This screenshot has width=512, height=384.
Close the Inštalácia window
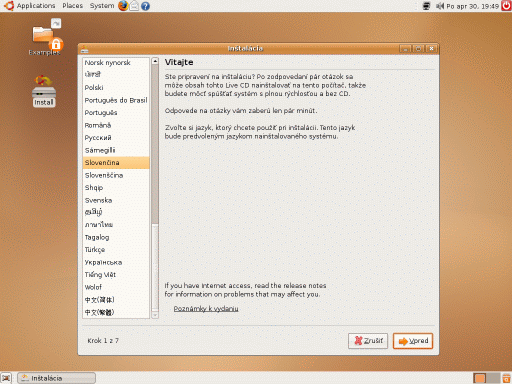[431, 49]
